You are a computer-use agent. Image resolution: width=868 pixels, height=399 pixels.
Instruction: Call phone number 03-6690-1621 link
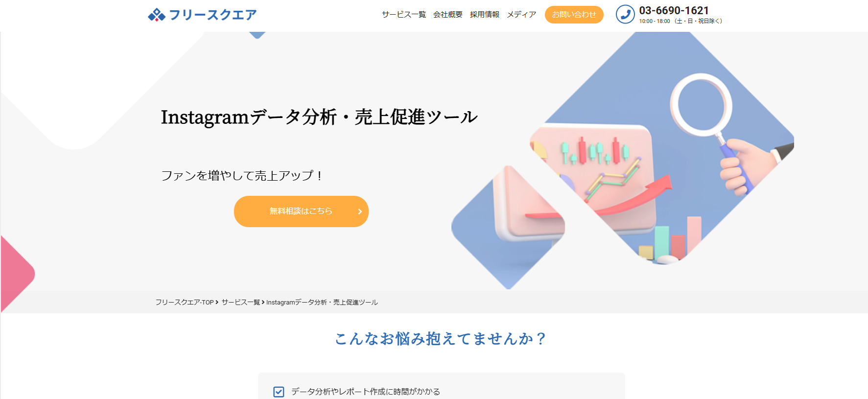pos(674,11)
